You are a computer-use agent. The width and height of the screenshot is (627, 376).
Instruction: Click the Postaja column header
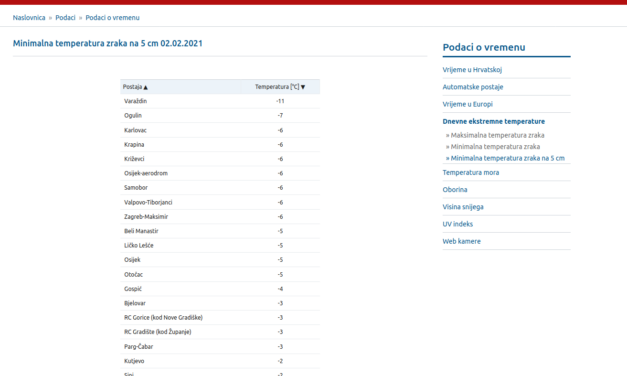[x=181, y=87]
